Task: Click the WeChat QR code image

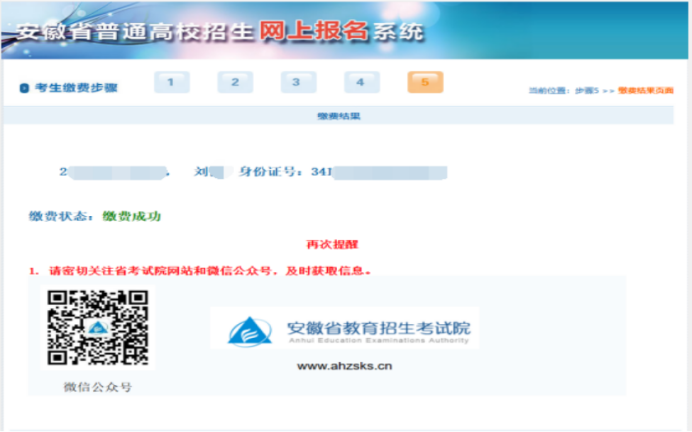Action: (x=98, y=327)
